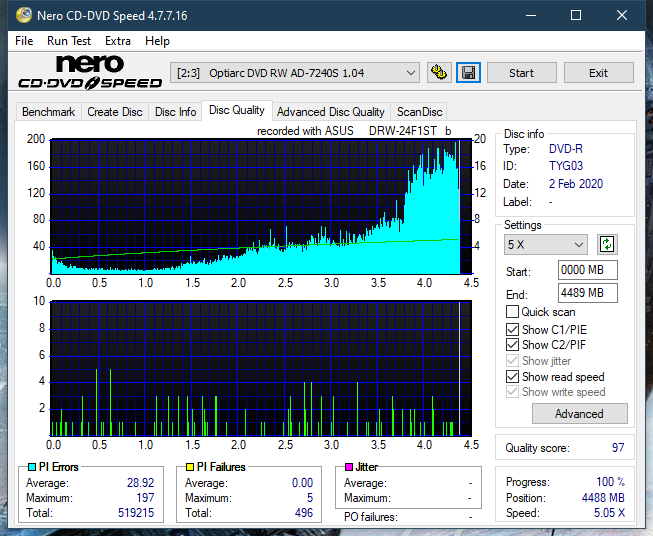Viewport: 653px width, 536px height.
Task: Click the recorded with ASUS DRW-24F1ST label
Action: click(354, 131)
